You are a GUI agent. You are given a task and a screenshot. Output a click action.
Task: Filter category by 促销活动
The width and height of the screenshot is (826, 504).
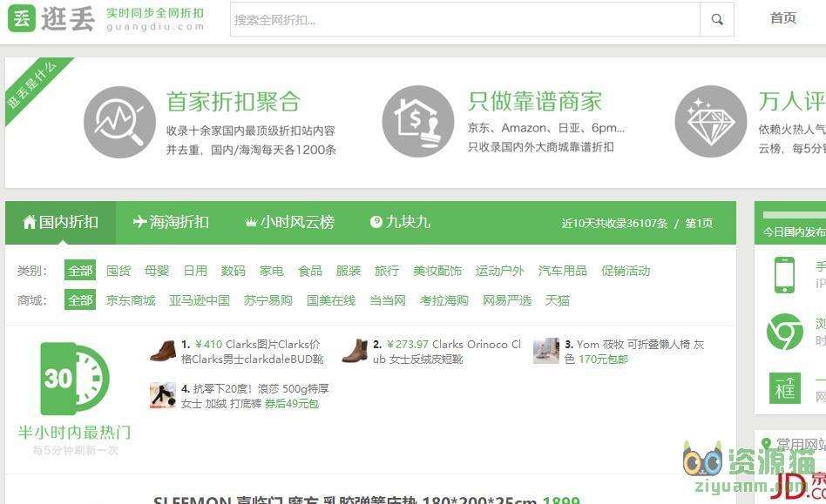[x=626, y=271]
